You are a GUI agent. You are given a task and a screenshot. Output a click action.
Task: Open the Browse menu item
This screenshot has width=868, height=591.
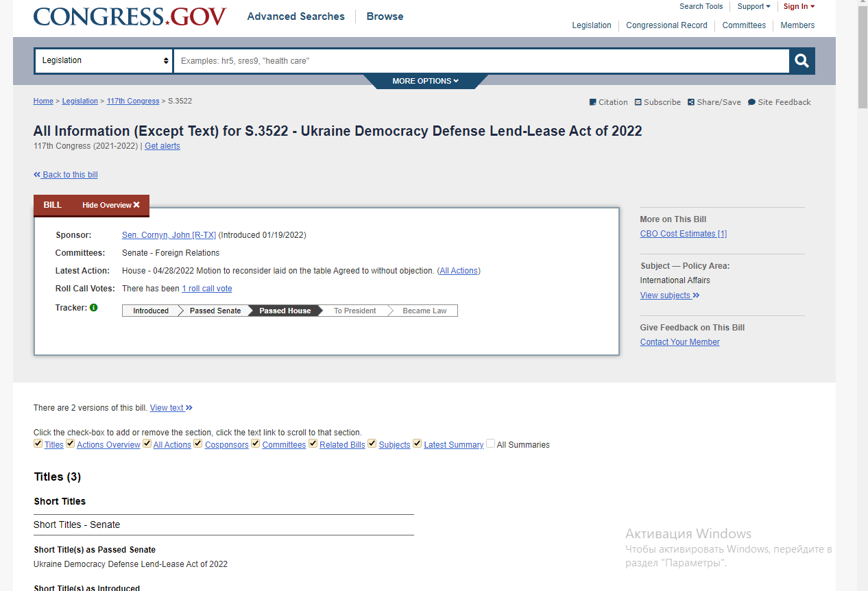385,16
